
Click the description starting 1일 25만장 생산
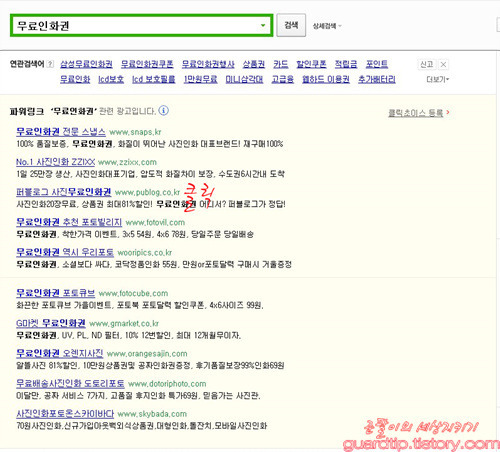click(x=150, y=174)
